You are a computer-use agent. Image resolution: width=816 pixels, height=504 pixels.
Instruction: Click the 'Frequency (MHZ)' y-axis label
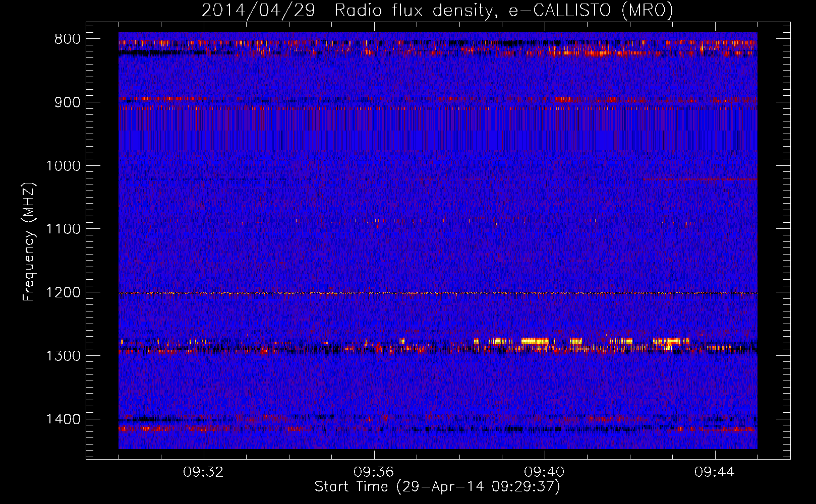pyautogui.click(x=29, y=242)
